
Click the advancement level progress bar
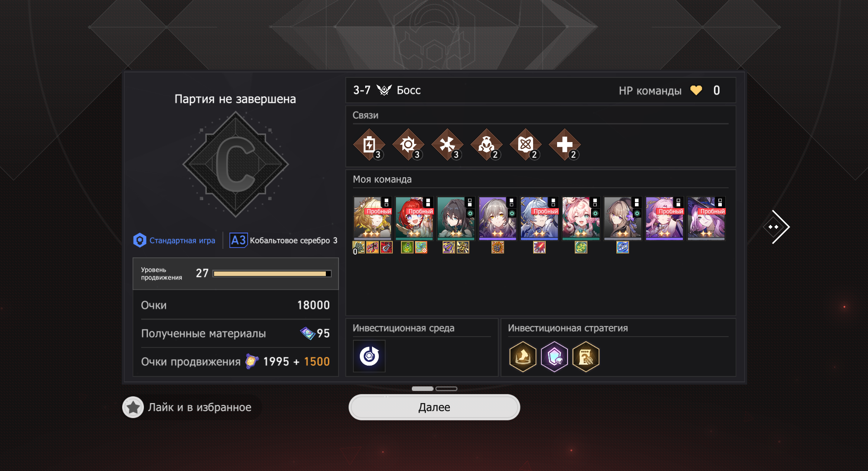(x=272, y=274)
